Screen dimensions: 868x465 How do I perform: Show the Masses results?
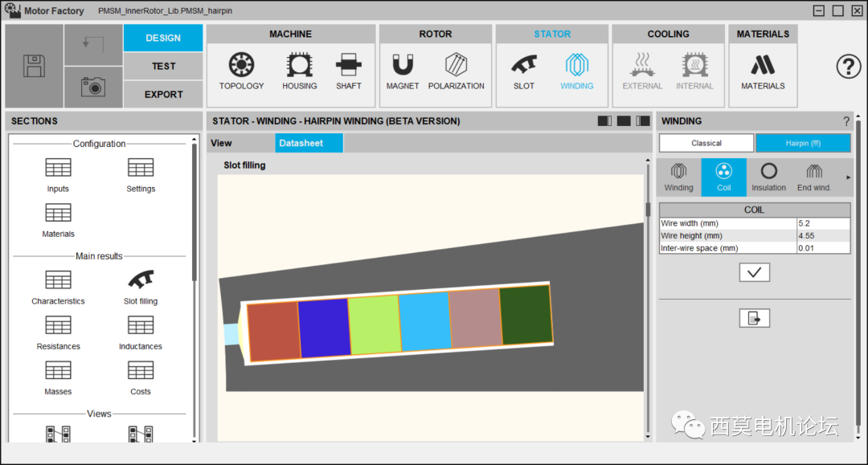point(58,378)
